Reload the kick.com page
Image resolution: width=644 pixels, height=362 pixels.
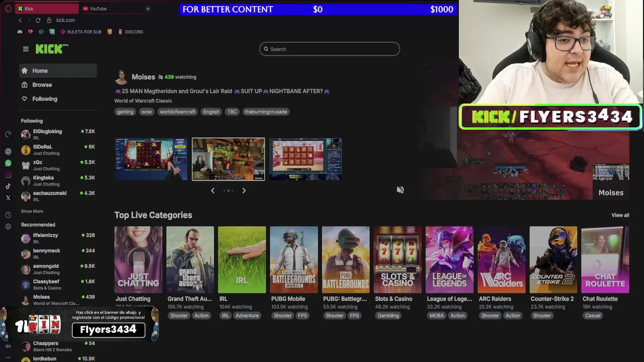point(38,20)
